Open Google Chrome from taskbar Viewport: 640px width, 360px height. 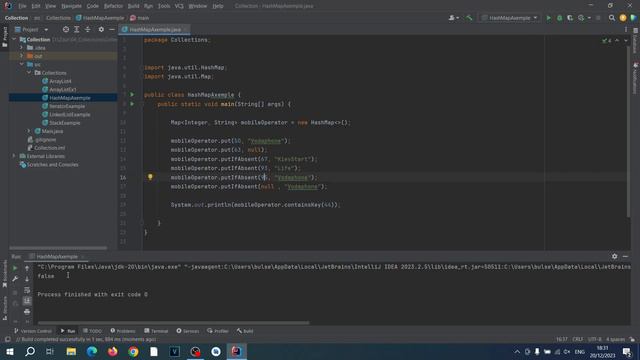133,351
